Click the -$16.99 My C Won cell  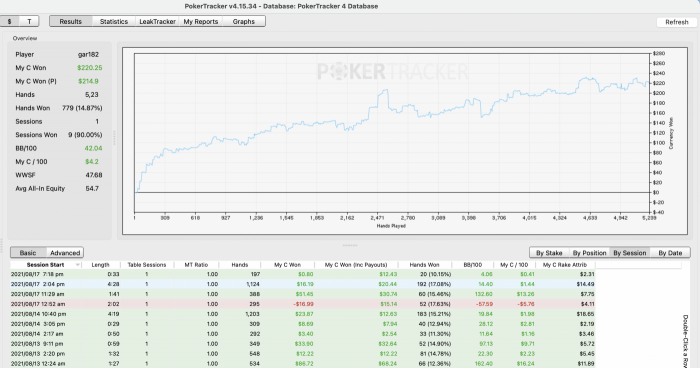tap(303, 304)
